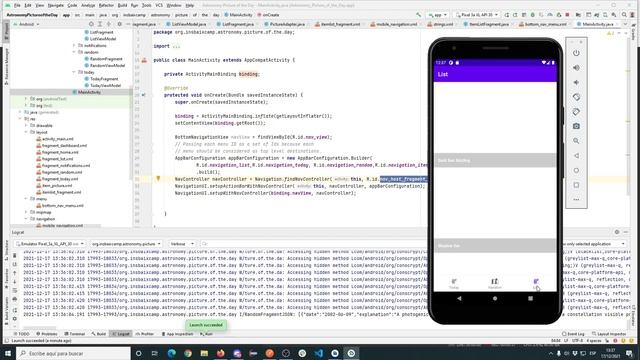
Task: Open VCS menu
Action: pos(159,5)
